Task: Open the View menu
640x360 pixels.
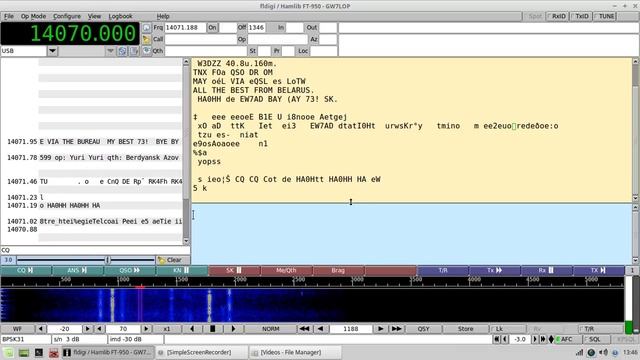Action: click(x=94, y=16)
